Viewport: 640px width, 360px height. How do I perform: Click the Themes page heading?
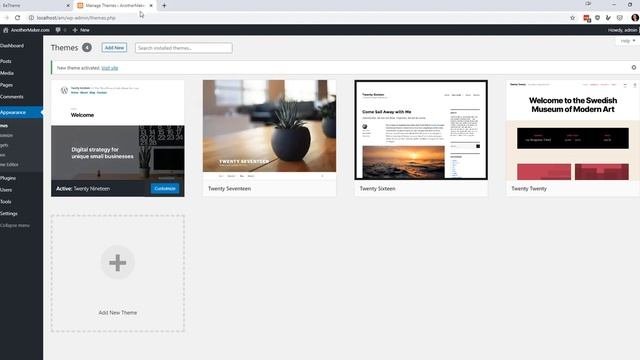[64, 48]
